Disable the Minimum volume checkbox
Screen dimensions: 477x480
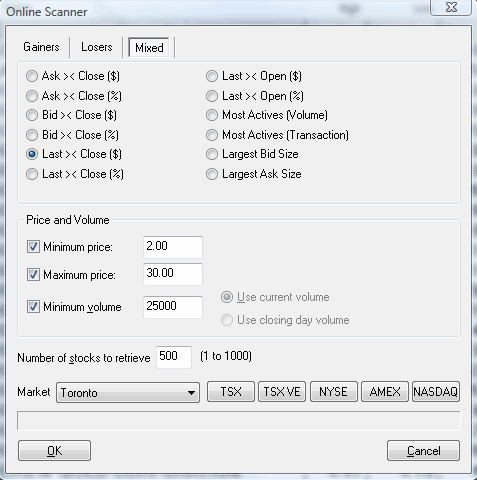pos(33,307)
